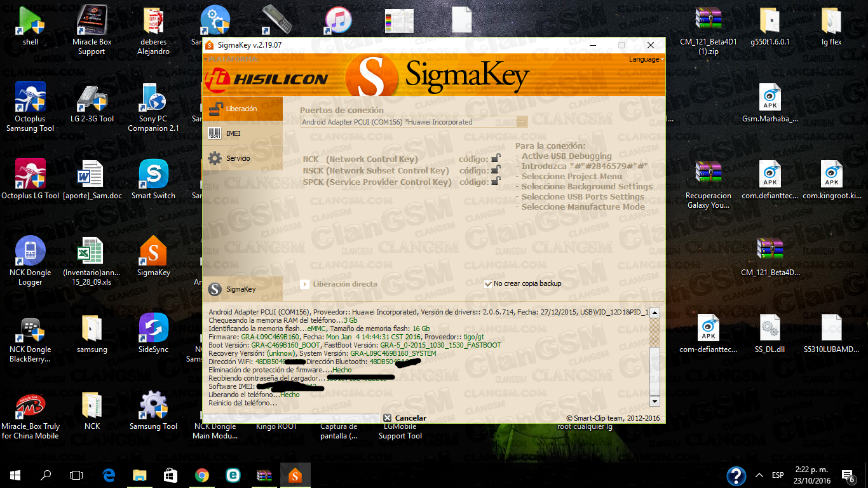Open the shell desktop shortcut

[31, 27]
